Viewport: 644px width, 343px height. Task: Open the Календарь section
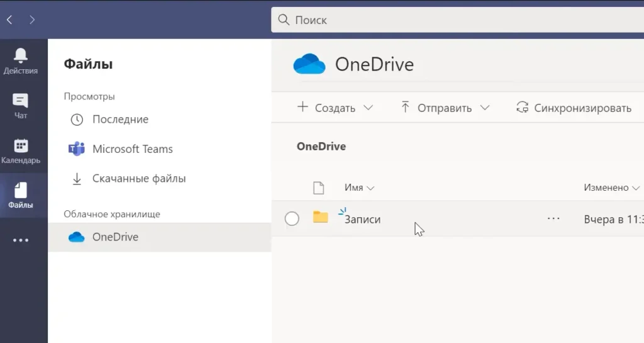tap(21, 151)
